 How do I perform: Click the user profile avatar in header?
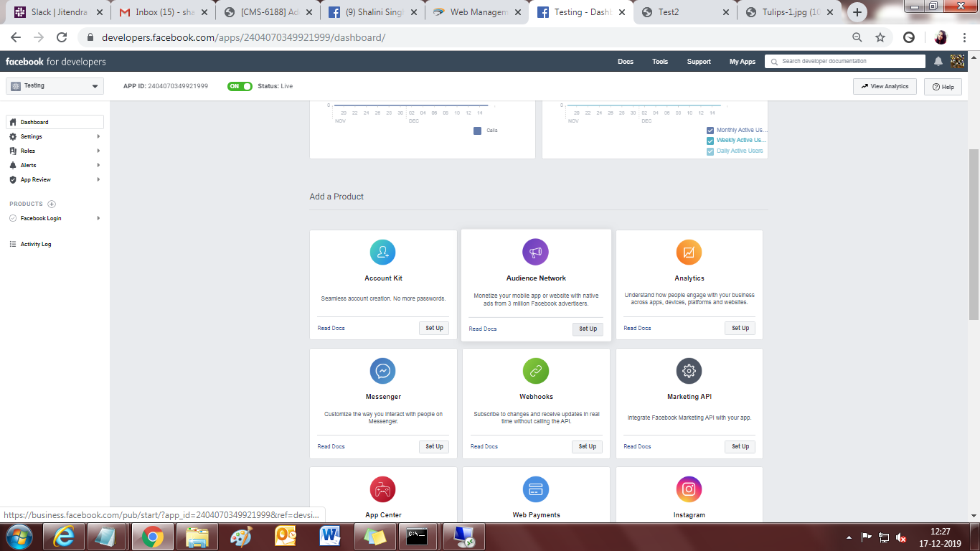pyautogui.click(x=957, y=62)
